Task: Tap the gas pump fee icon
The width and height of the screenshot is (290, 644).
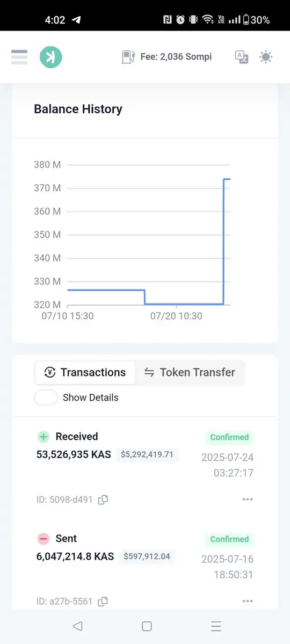Action: point(128,57)
